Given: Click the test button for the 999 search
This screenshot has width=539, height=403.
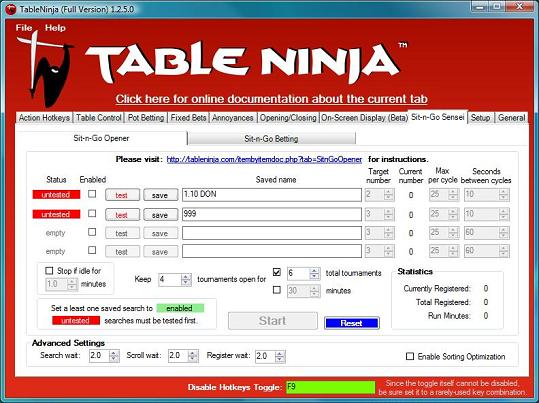Looking at the screenshot, I should (122, 215).
